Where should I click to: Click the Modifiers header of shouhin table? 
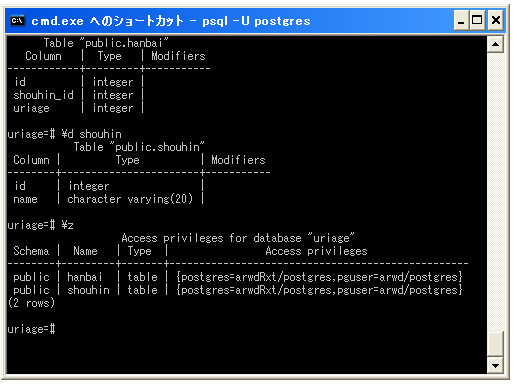pyautogui.click(x=238, y=160)
